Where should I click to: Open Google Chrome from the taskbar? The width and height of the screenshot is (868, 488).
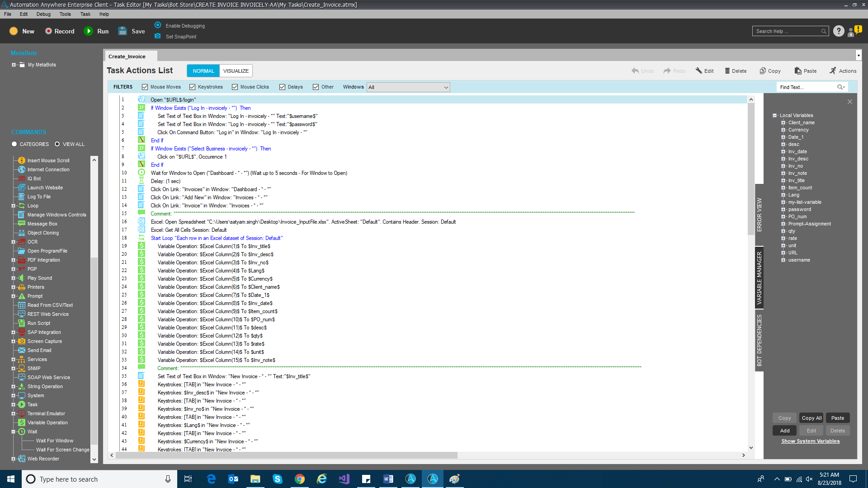click(x=299, y=479)
